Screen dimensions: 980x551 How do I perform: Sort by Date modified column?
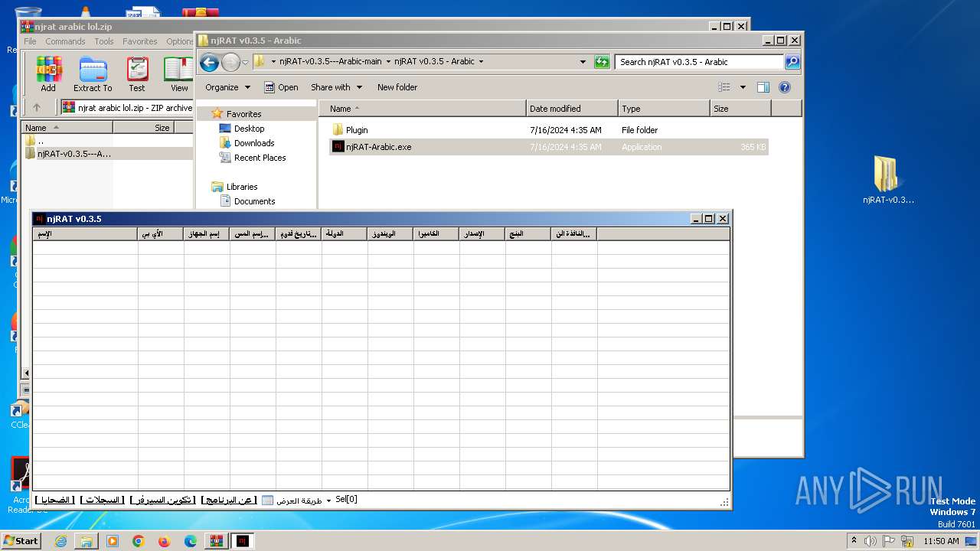[572, 109]
